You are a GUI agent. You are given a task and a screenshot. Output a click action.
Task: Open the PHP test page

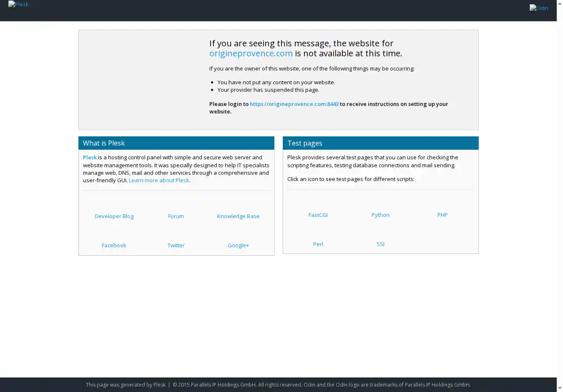point(442,215)
